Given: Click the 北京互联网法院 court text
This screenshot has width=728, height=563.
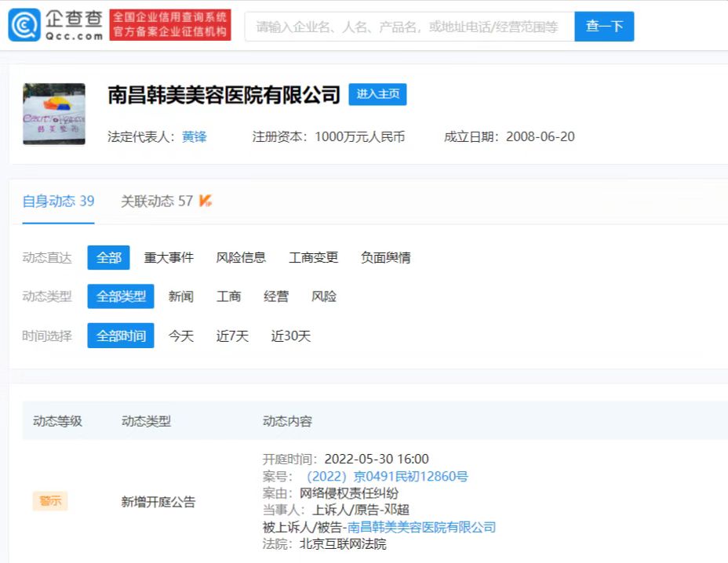Looking at the screenshot, I should [343, 544].
